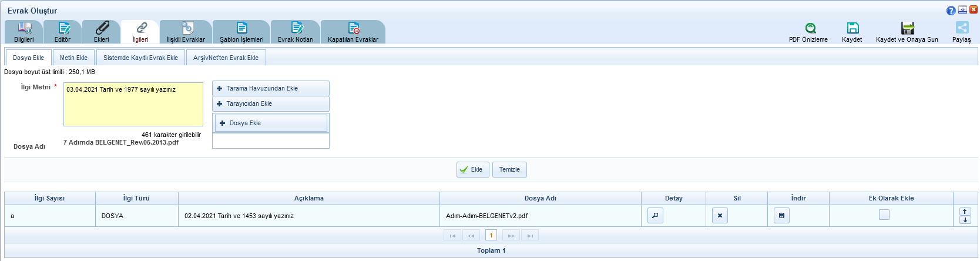Screen dimensions: 980x261
Task: Delete the row using the Sil icon
Action: tap(720, 216)
